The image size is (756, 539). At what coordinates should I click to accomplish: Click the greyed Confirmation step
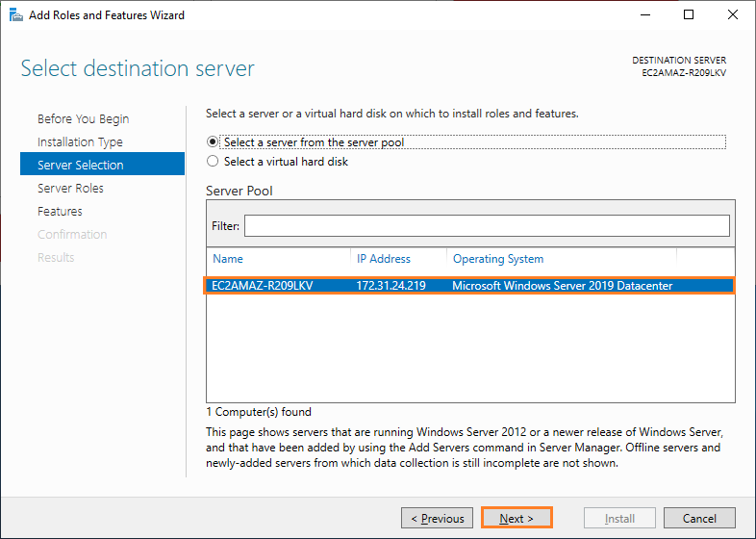[x=72, y=235]
